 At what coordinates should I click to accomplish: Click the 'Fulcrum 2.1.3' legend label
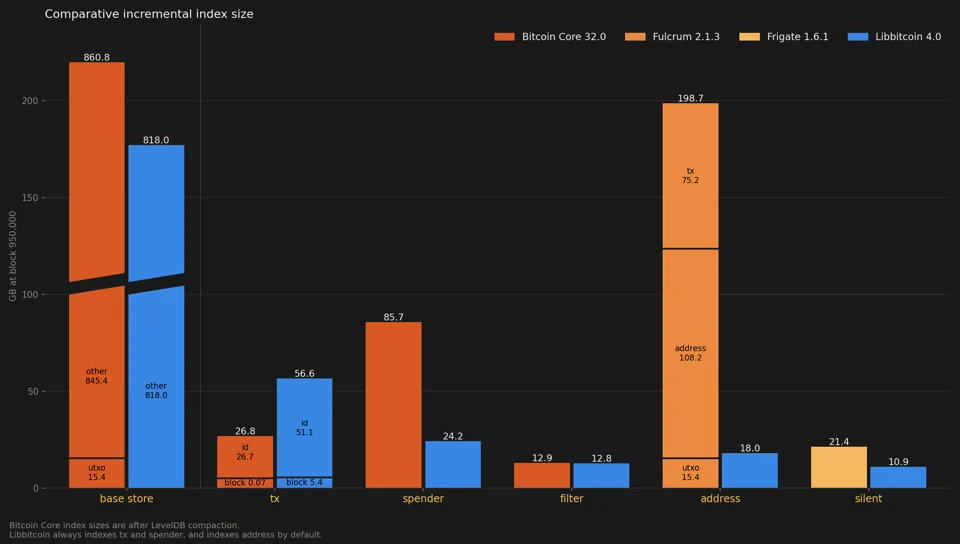pyautogui.click(x=686, y=37)
